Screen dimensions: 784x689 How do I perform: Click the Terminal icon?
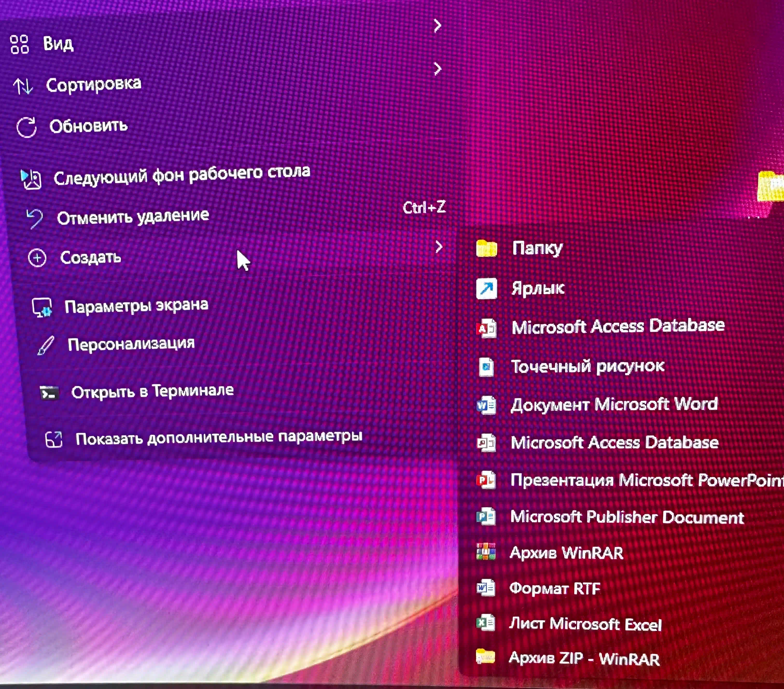coord(50,393)
